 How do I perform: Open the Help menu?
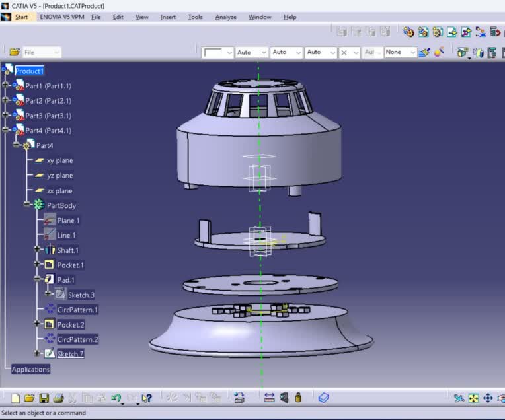(x=290, y=17)
